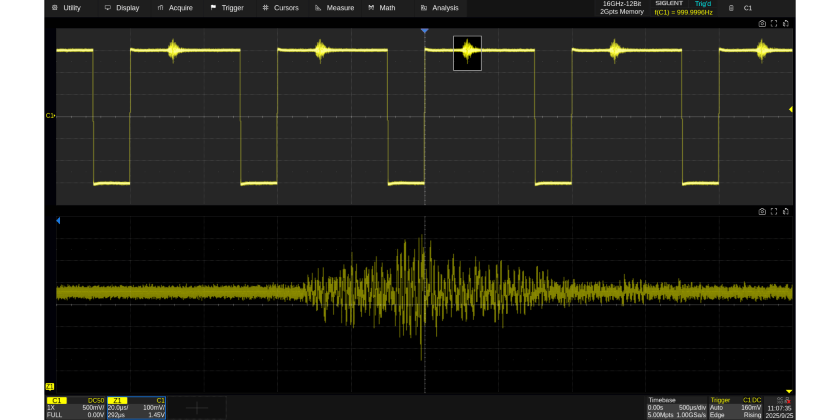Click the rightmost icon in upper waveform corner
Image resolution: width=840 pixels, height=420 pixels.
tap(787, 23)
